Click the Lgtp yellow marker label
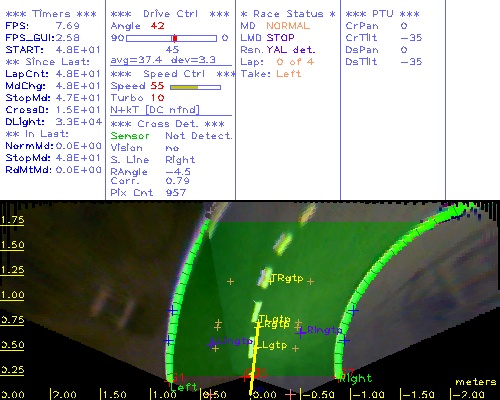Screen dimensions: 500x400 click(274, 345)
